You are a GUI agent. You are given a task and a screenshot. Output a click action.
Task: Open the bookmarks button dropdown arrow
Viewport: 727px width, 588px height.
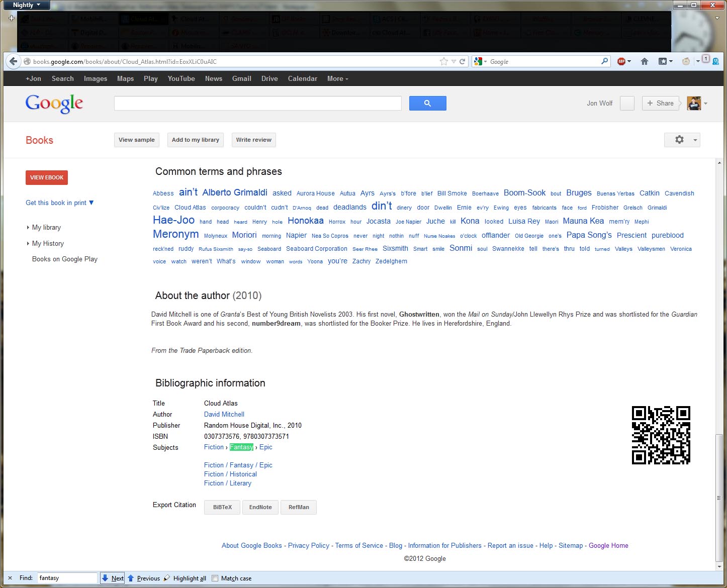(x=671, y=61)
